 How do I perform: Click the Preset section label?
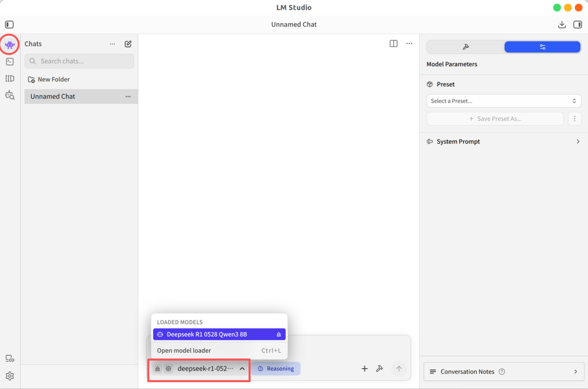point(446,84)
